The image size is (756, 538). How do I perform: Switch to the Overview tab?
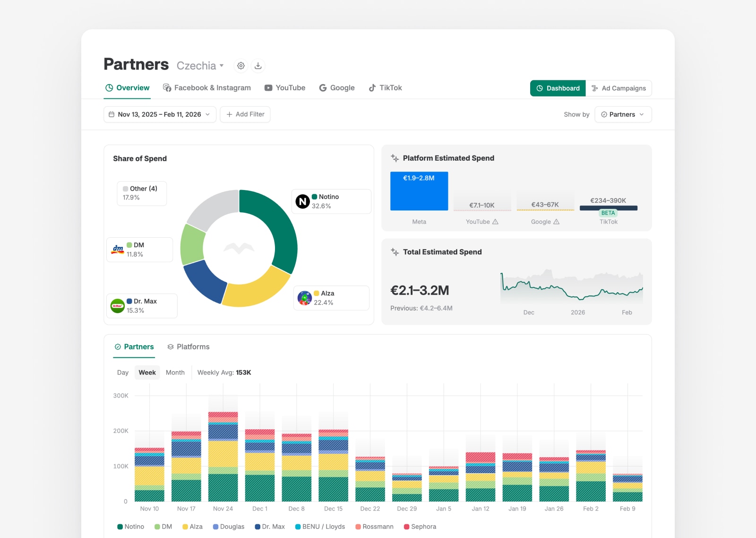127,88
